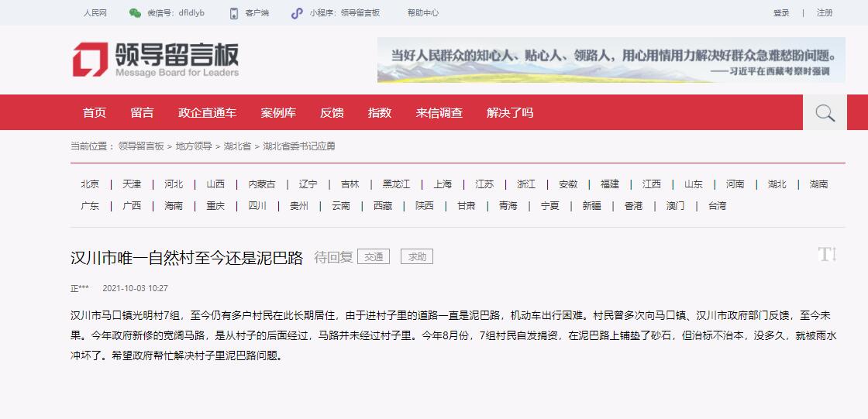Click the 求助 type tag
868x419 pixels.
(417, 256)
